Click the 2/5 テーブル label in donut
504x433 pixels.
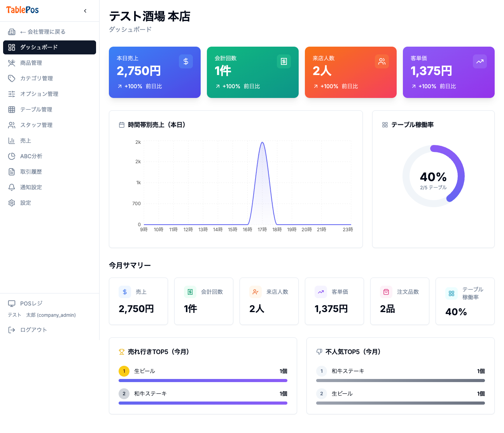click(433, 187)
